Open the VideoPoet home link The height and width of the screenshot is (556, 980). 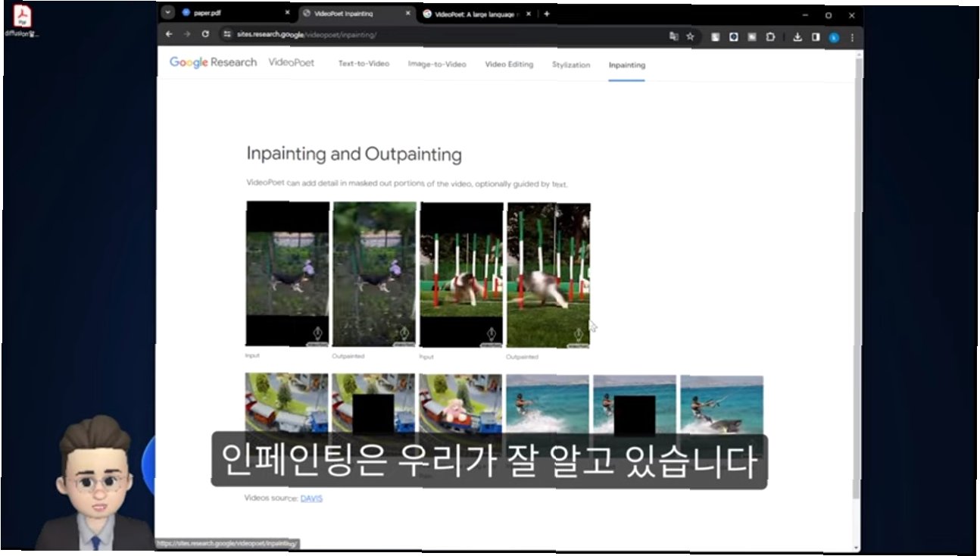(291, 63)
